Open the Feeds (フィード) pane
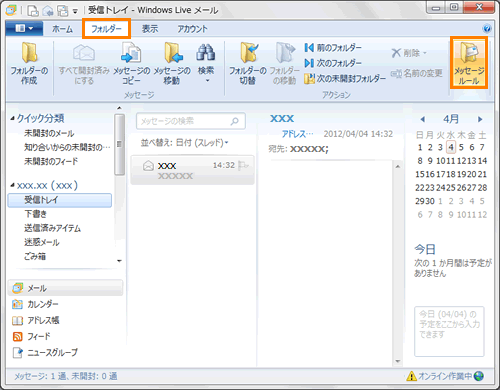Image resolution: width=500 pixels, height=390 pixels. [31, 336]
